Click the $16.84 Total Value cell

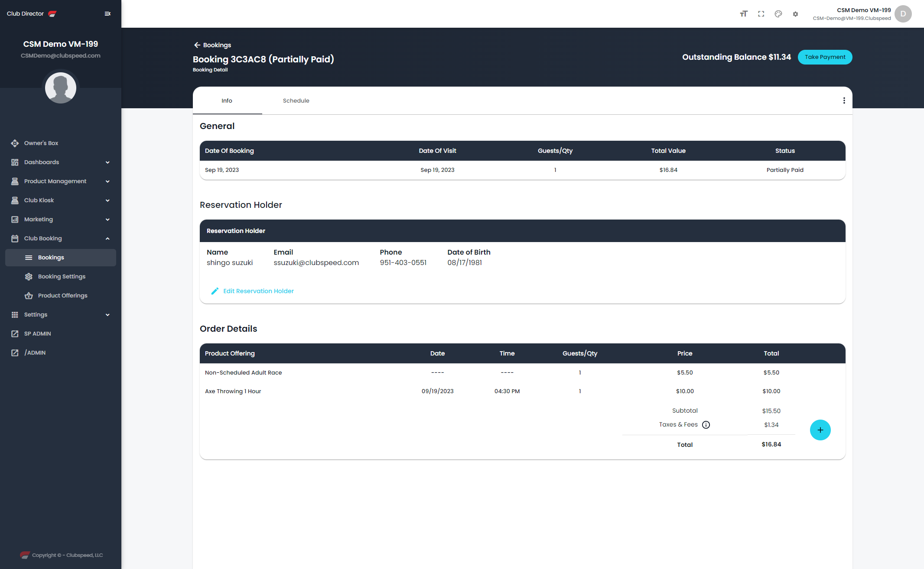click(668, 170)
